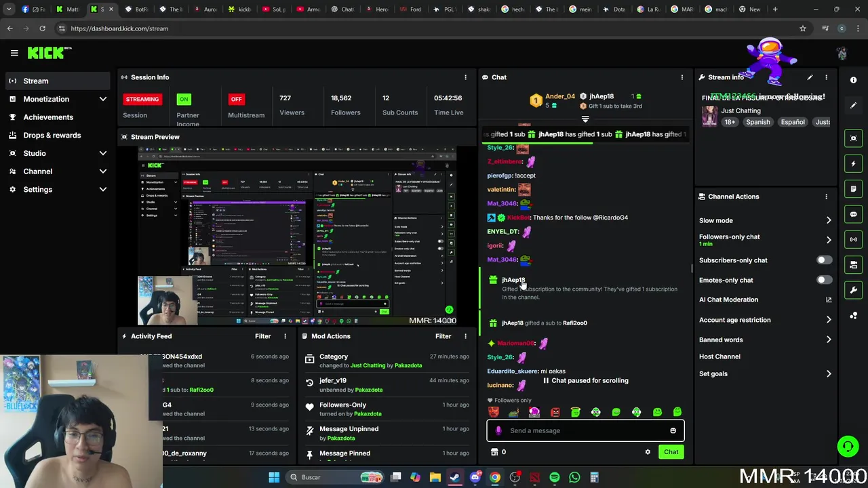868x488 pixels.
Task: Open Activity Feed three-dot menu
Action: coord(285,336)
